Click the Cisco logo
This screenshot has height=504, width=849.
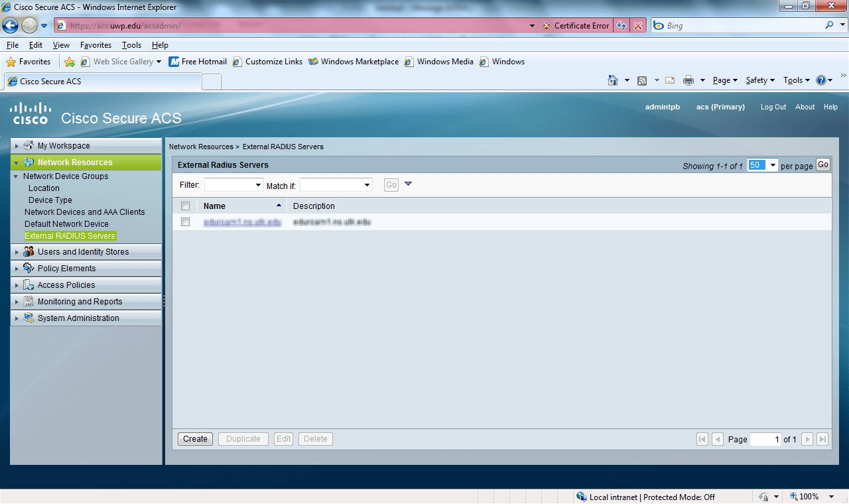(31, 113)
